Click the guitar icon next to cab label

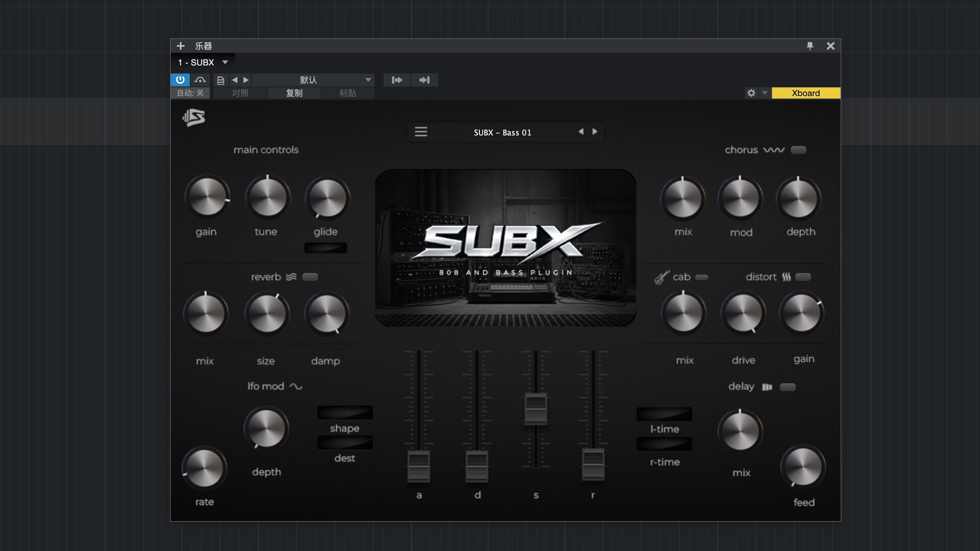click(x=660, y=277)
